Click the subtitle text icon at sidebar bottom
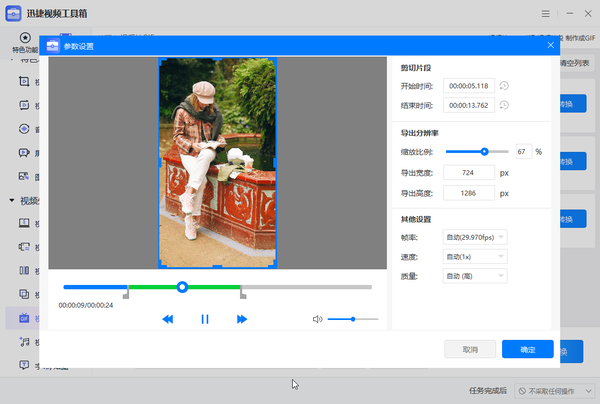600x404 pixels. point(24,365)
